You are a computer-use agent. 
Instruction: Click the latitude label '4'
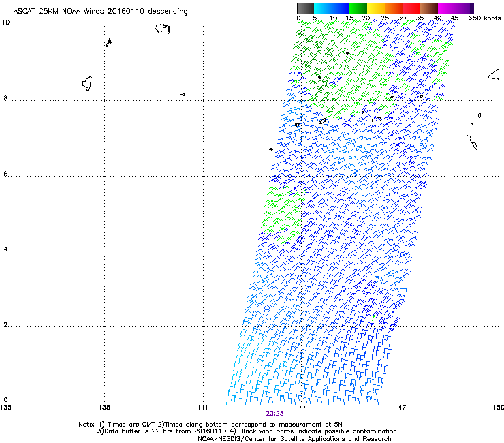coord(5,249)
